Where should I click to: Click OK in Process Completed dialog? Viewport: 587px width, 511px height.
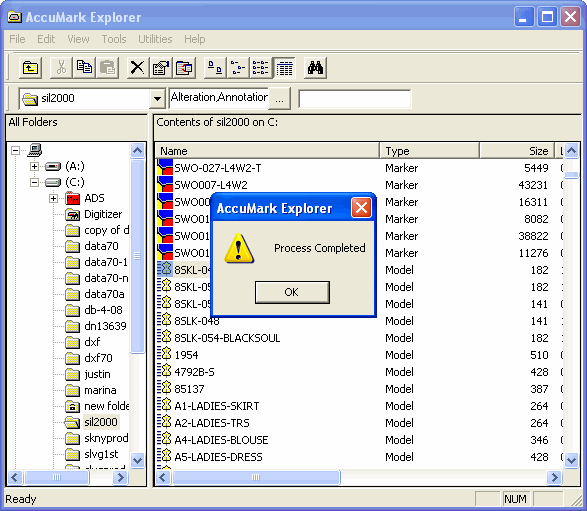click(292, 292)
